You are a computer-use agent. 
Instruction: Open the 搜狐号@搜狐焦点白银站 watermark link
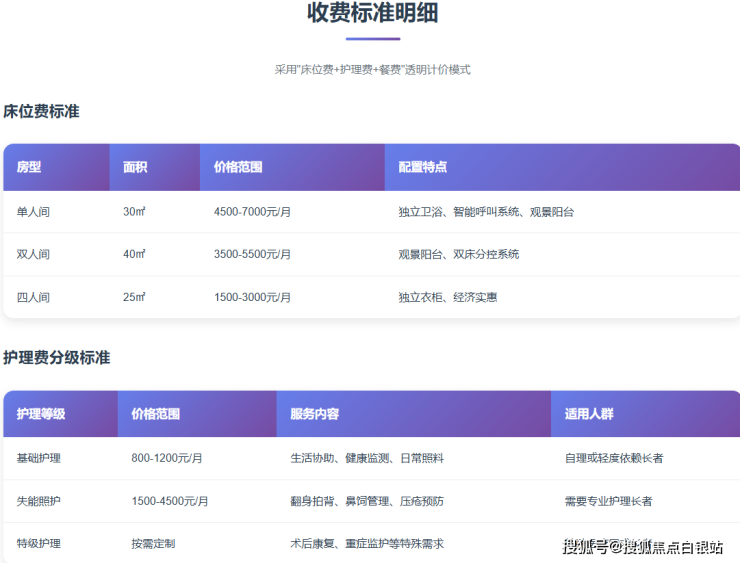click(x=642, y=546)
